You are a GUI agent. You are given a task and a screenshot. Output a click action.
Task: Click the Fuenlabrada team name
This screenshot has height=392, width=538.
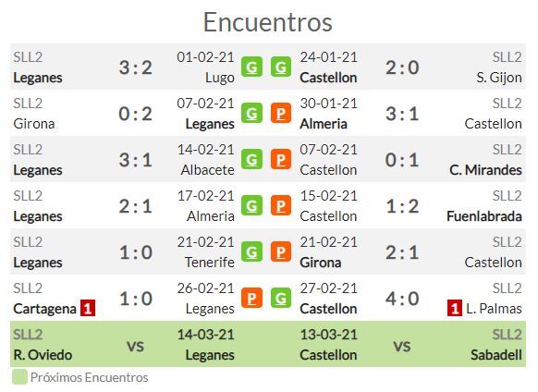point(484,216)
